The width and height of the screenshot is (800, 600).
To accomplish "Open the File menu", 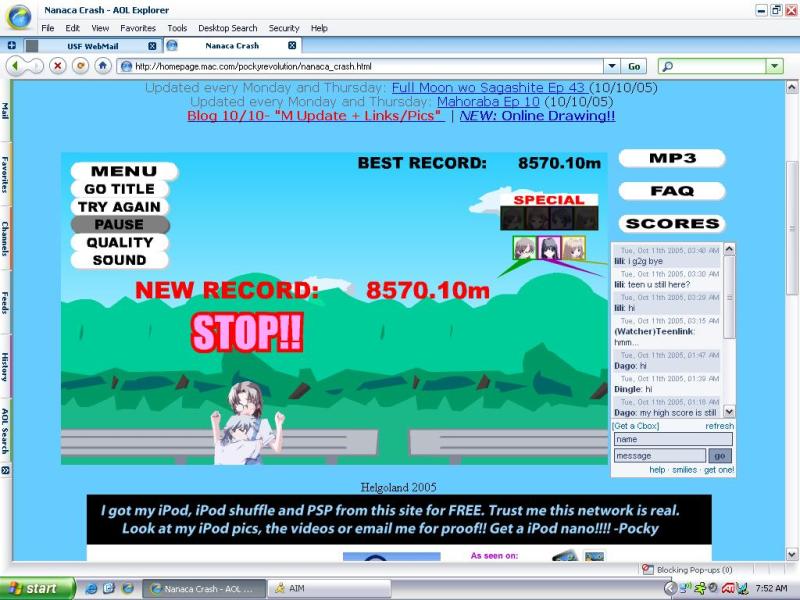I will point(47,28).
